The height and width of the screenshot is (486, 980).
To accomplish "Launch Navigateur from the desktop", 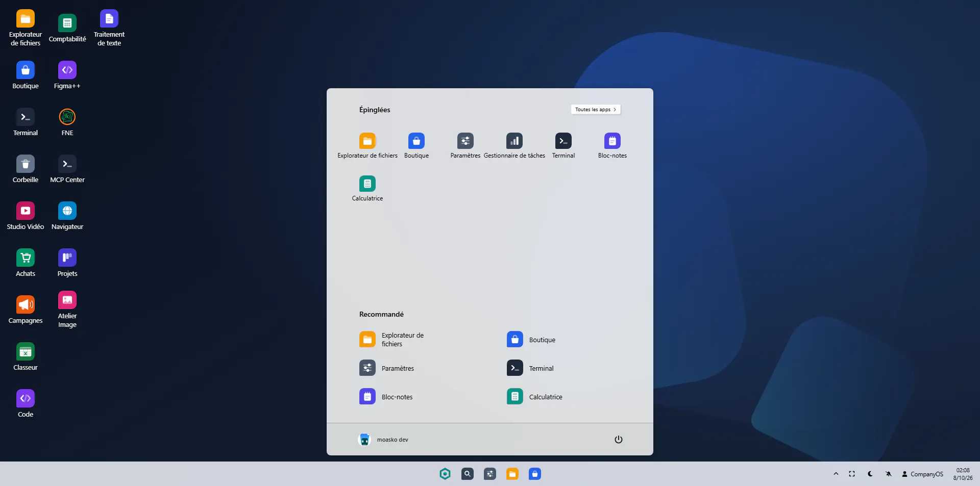I will pyautogui.click(x=67, y=216).
